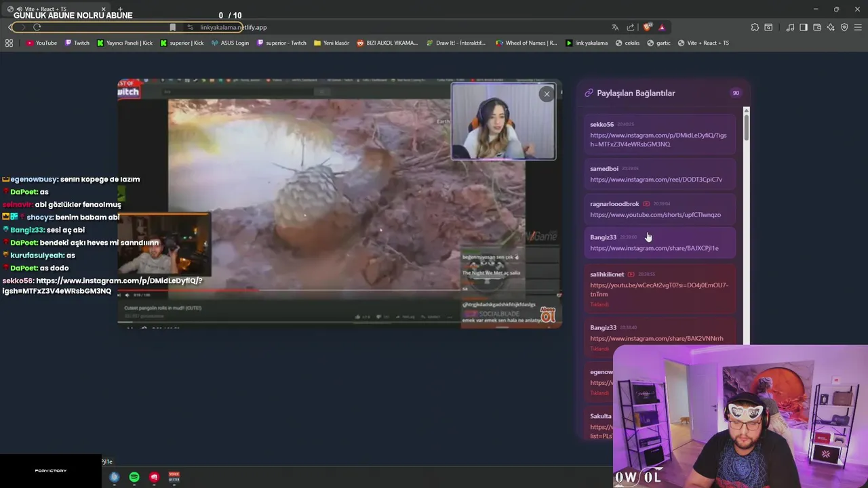The image size is (868, 488).
Task: Open the Twitch bookmark
Action: [77, 43]
